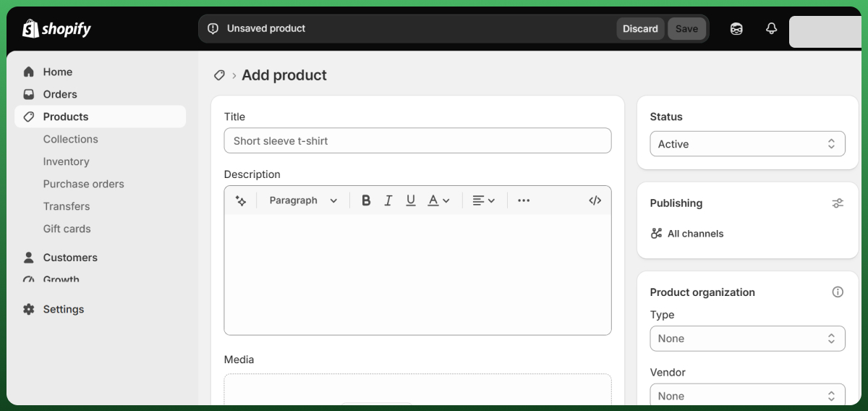Switch to HTML code view

coord(595,200)
